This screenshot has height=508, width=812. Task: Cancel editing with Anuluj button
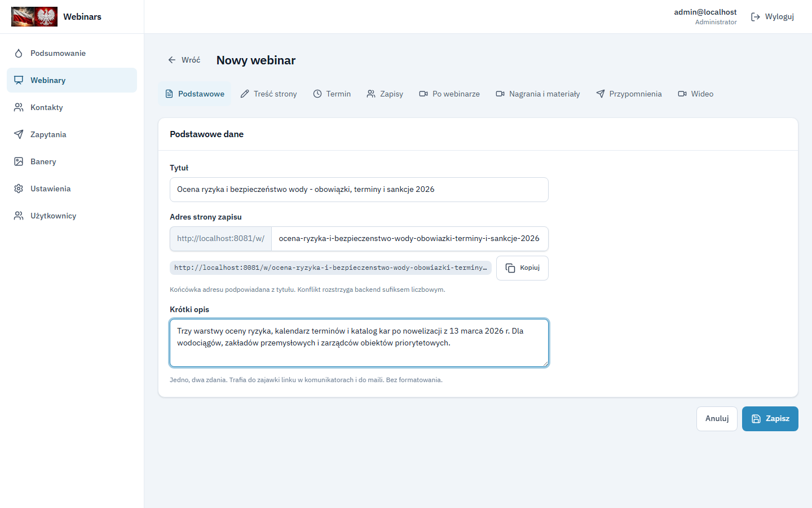[x=717, y=419]
